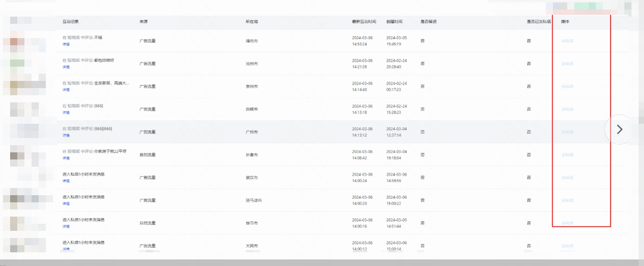The height and width of the screenshot is (266, 644).
Task: Click the 来源 column header
Action: click(x=143, y=21)
